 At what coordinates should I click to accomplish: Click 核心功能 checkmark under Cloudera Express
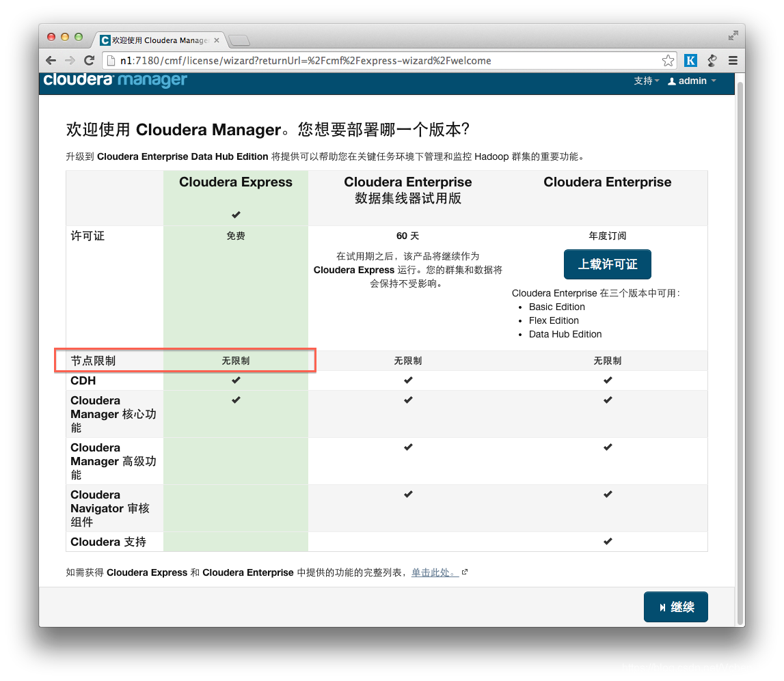point(236,400)
